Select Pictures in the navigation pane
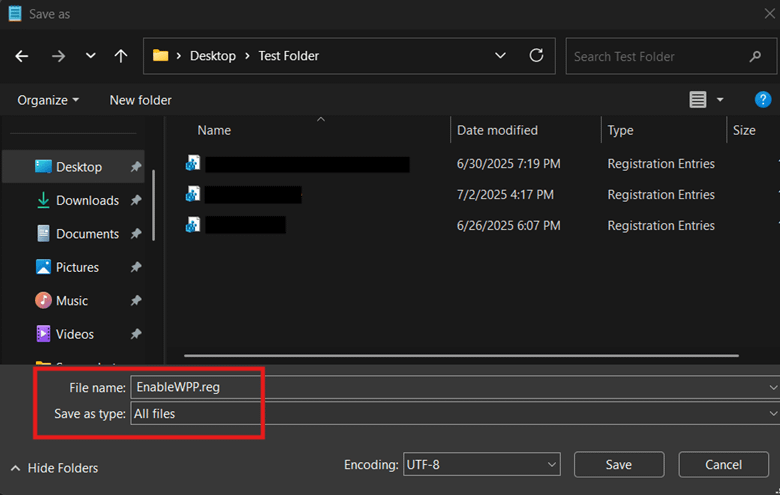Viewport: 780px width, 495px height. pyautogui.click(x=77, y=267)
